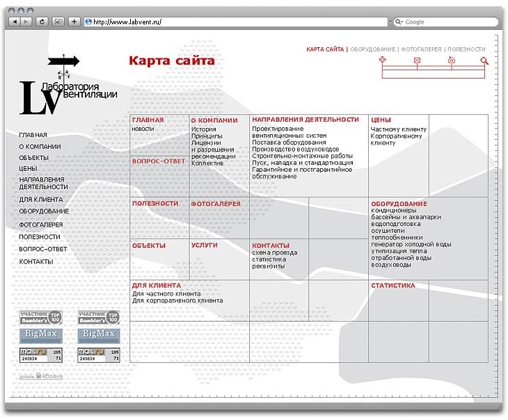Open Пуск, наладка и стандартизация link

303,163
